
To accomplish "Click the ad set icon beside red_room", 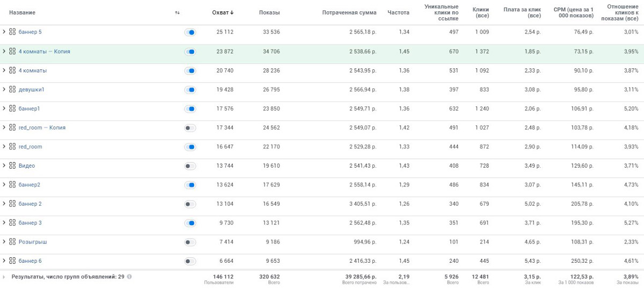I will (12, 147).
